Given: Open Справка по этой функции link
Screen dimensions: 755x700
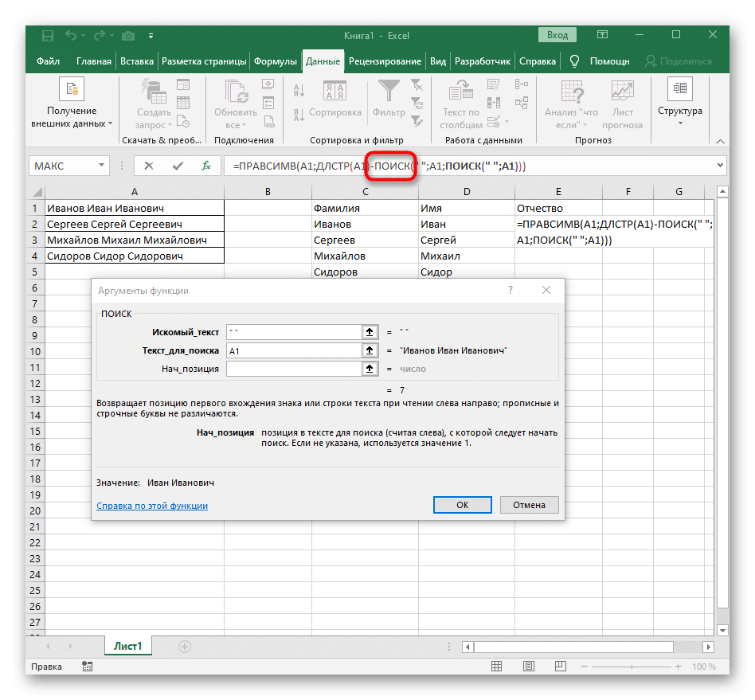Looking at the screenshot, I should coord(151,504).
